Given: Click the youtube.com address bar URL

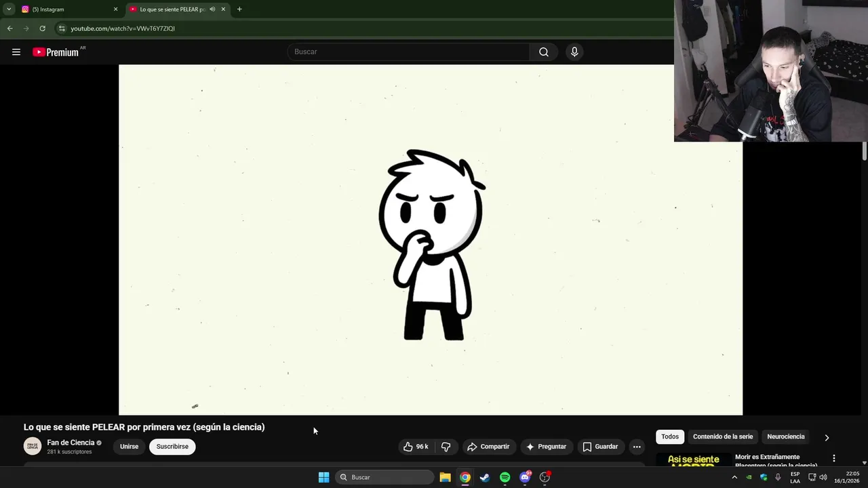Looking at the screenshot, I should point(123,28).
